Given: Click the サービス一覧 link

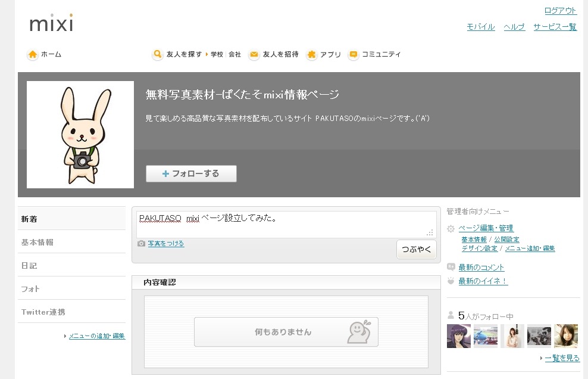Looking at the screenshot, I should 555,27.
